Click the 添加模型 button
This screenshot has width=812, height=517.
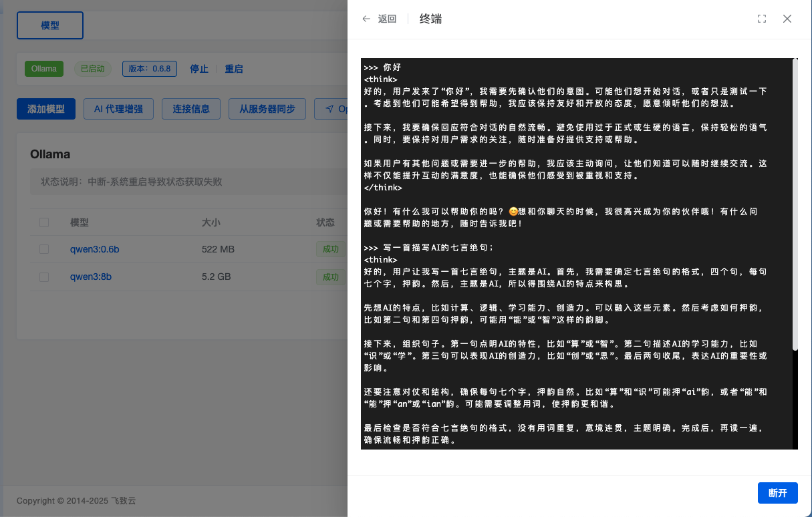tap(46, 109)
